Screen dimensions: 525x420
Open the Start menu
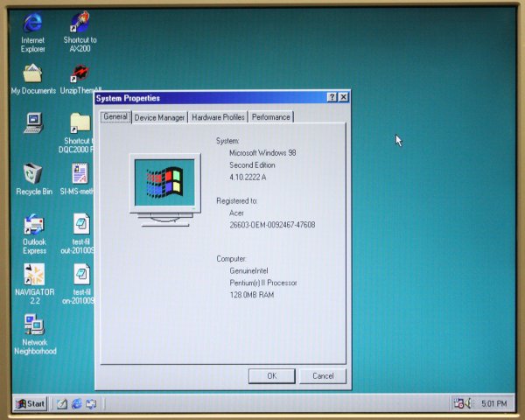click(x=31, y=403)
